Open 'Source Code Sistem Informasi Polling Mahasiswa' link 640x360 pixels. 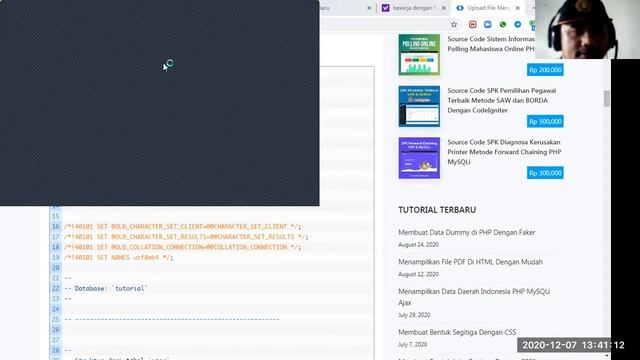491,44
